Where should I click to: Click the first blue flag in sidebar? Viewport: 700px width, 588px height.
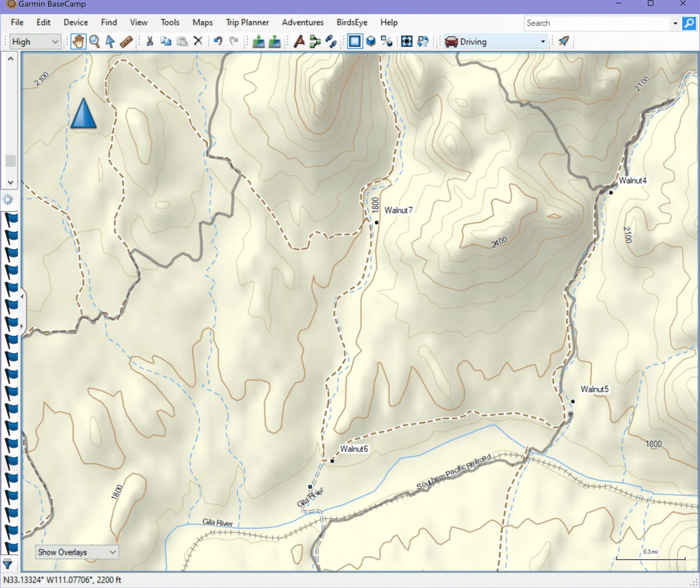(11, 219)
